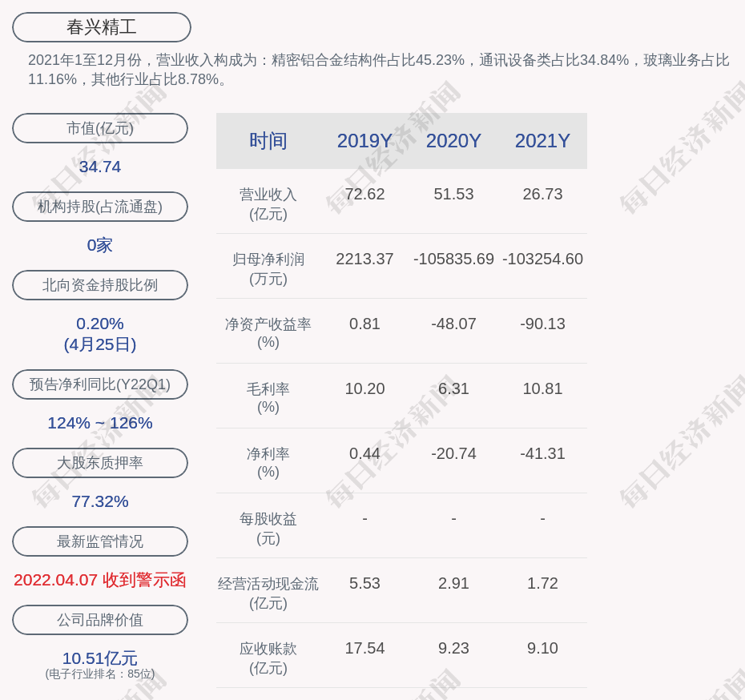The height and width of the screenshot is (700, 745).
Task: Select the 2020Y column header
Action: pyautogui.click(x=453, y=141)
